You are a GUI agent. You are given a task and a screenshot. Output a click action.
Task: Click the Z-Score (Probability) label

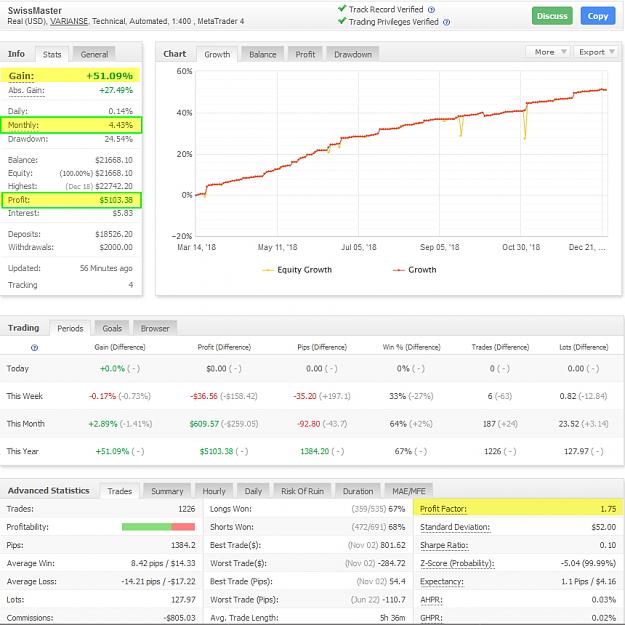tap(457, 563)
